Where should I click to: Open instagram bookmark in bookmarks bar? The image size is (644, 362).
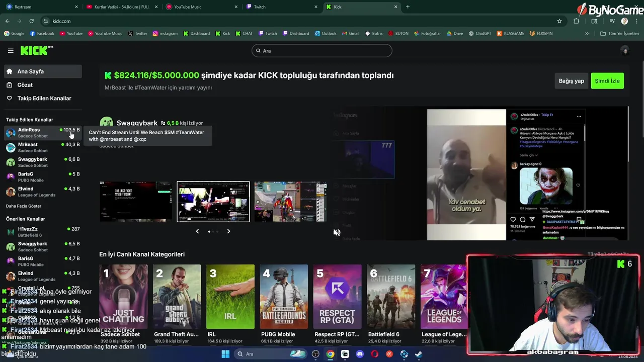click(x=165, y=34)
